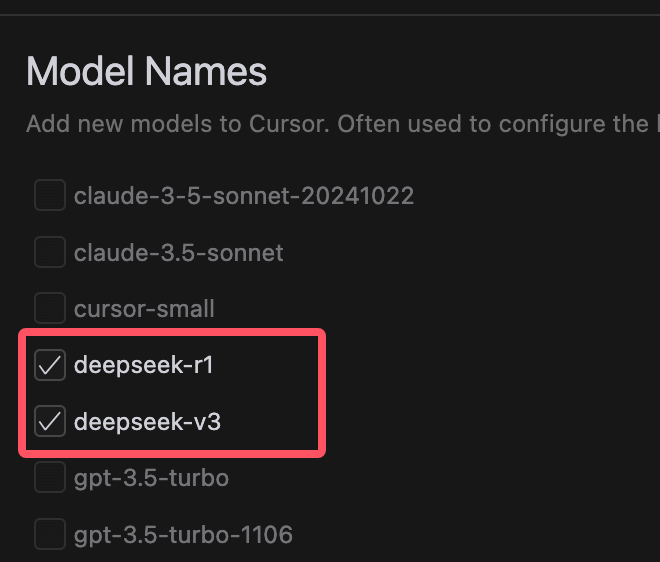The image size is (660, 562).
Task: Select the claude-3-5-sonnet-20241022 model name
Action: point(244,196)
